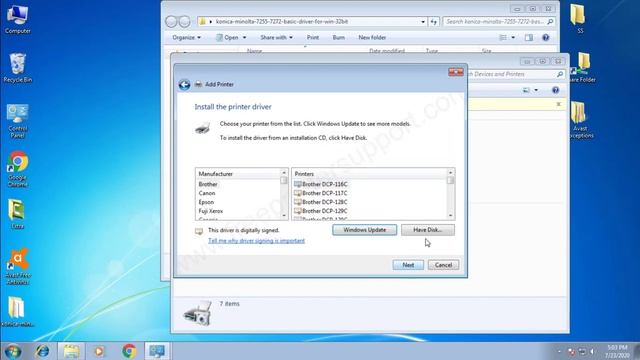The width and height of the screenshot is (640, 360).
Task: Click the Explorer address bar path
Action: coord(282,22)
